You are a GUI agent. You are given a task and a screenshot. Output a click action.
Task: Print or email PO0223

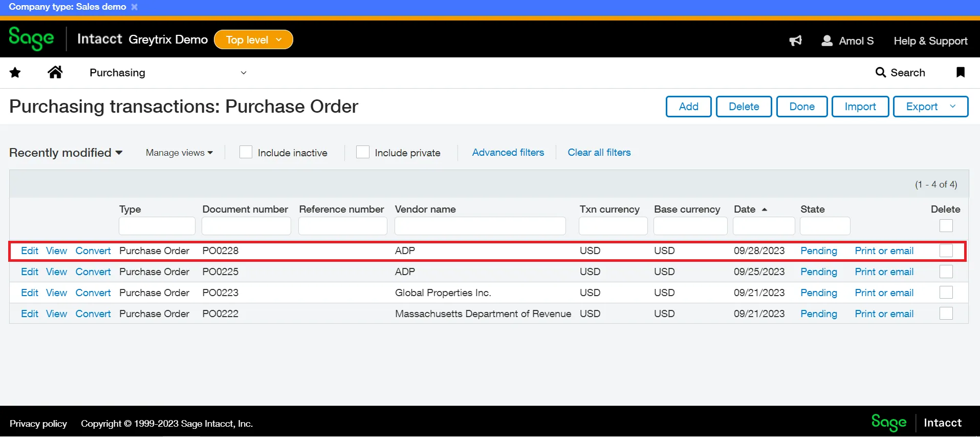pyautogui.click(x=884, y=293)
